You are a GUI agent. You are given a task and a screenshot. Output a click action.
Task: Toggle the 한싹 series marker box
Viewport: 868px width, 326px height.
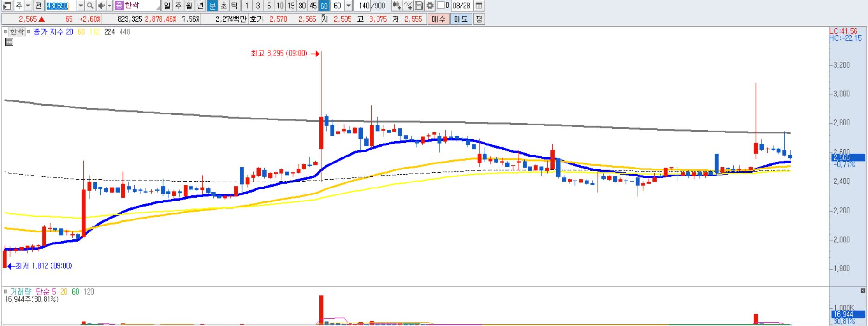[x=6, y=32]
